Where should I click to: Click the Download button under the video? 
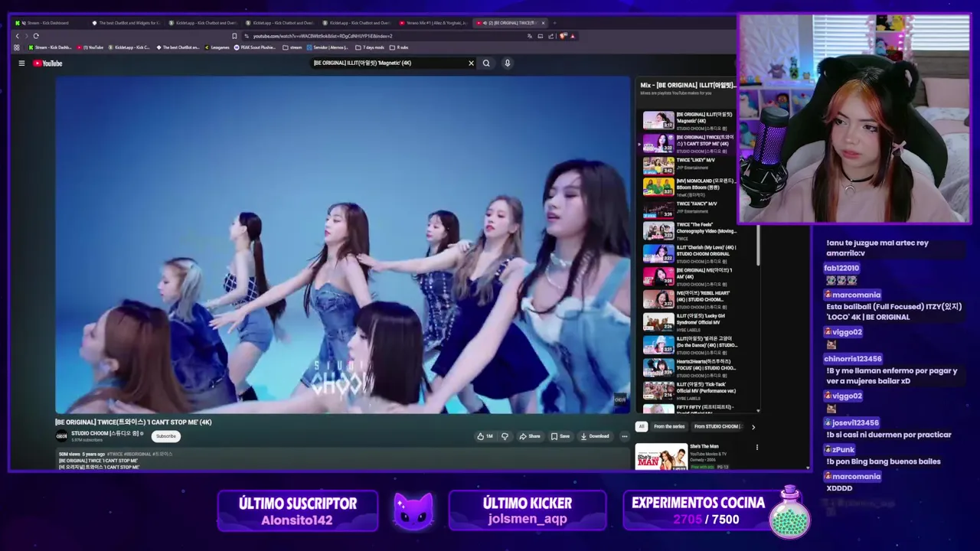click(x=595, y=436)
